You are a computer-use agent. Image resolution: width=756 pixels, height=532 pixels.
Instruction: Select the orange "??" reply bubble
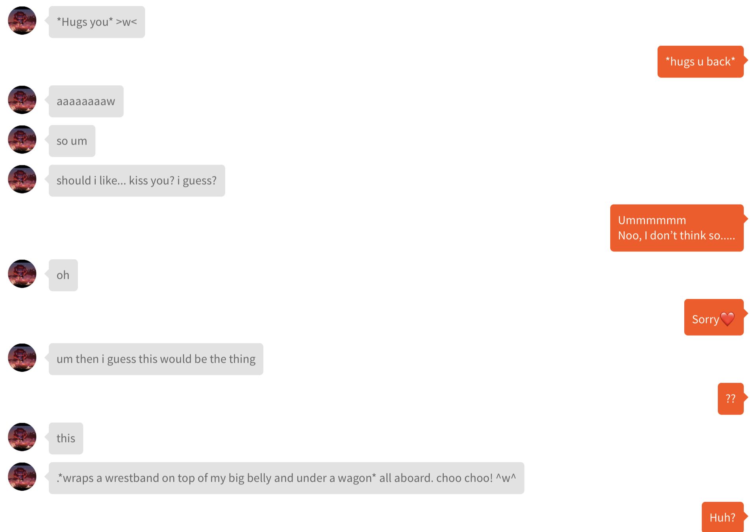coord(731,399)
